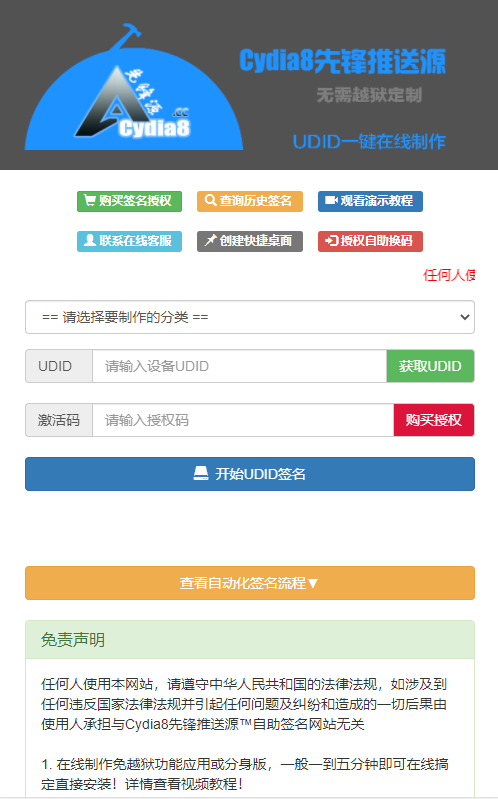This screenshot has height=799, width=498.
Task: Click the Cydia8 logo image
Action: 134,87
